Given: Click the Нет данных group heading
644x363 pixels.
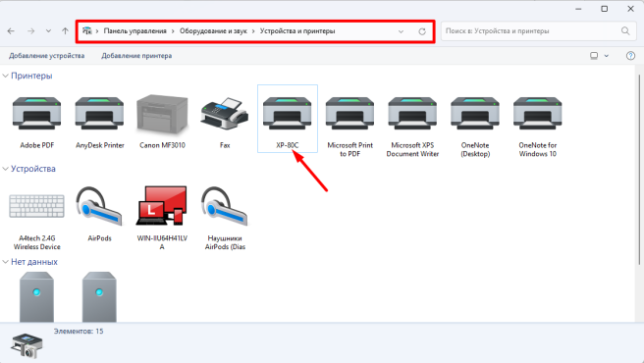Looking at the screenshot, I should click(x=34, y=262).
